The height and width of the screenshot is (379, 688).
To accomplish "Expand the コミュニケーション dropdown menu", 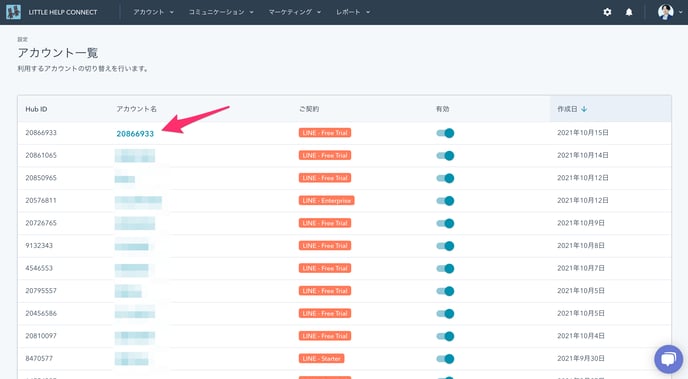I will pos(221,12).
